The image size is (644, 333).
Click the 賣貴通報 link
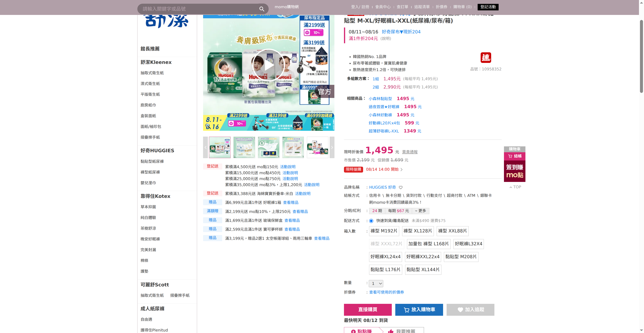tap(410, 152)
